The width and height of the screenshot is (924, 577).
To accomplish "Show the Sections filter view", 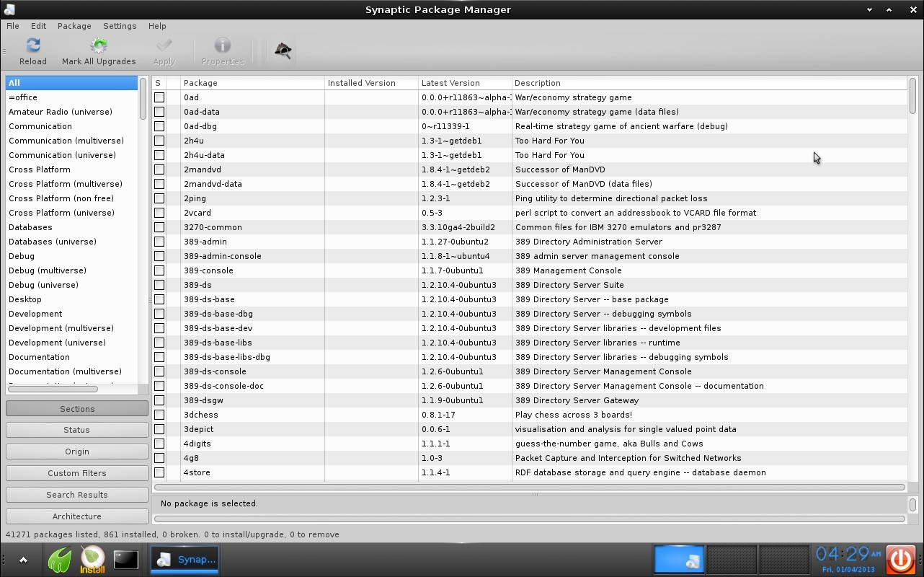I will [77, 409].
